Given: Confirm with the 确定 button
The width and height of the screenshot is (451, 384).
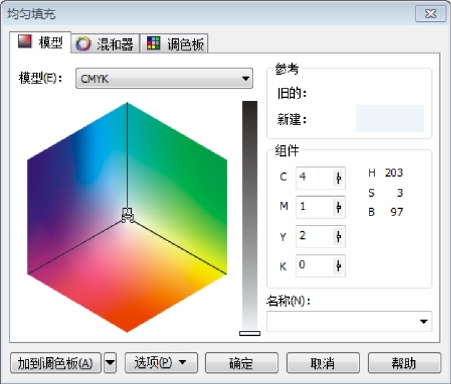Looking at the screenshot, I should click(x=241, y=363).
